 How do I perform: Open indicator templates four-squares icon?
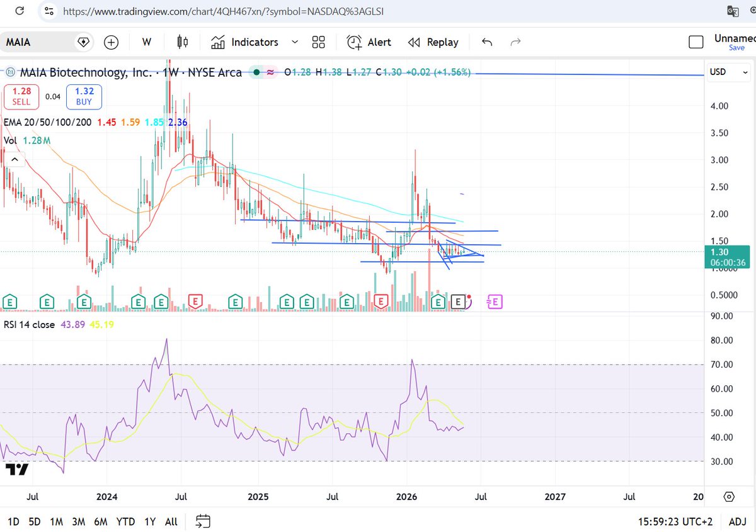tap(318, 42)
